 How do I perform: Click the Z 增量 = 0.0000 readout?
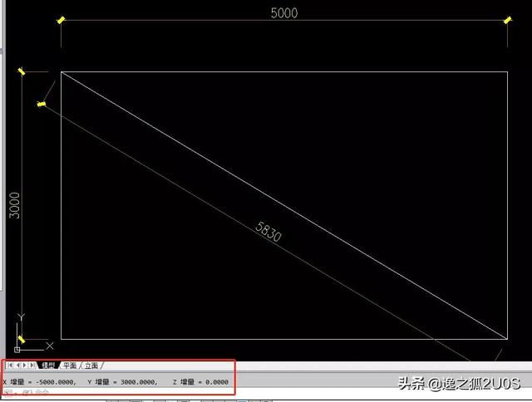pyautogui.click(x=200, y=382)
